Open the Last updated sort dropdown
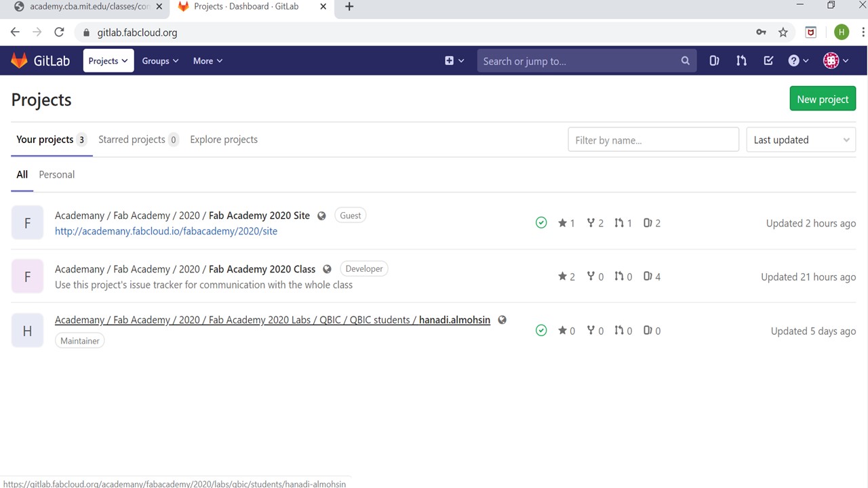Screen dimensions: 868x488 (x=801, y=140)
